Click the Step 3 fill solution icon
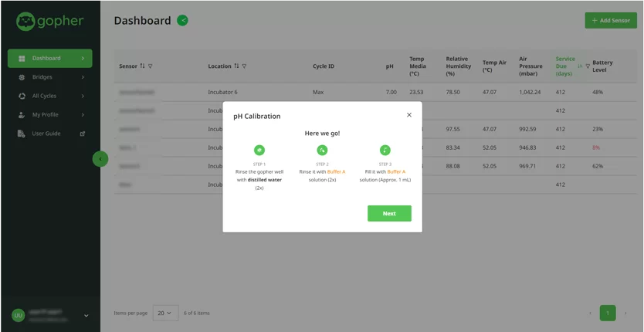This screenshot has height=332, width=644. coord(385,150)
